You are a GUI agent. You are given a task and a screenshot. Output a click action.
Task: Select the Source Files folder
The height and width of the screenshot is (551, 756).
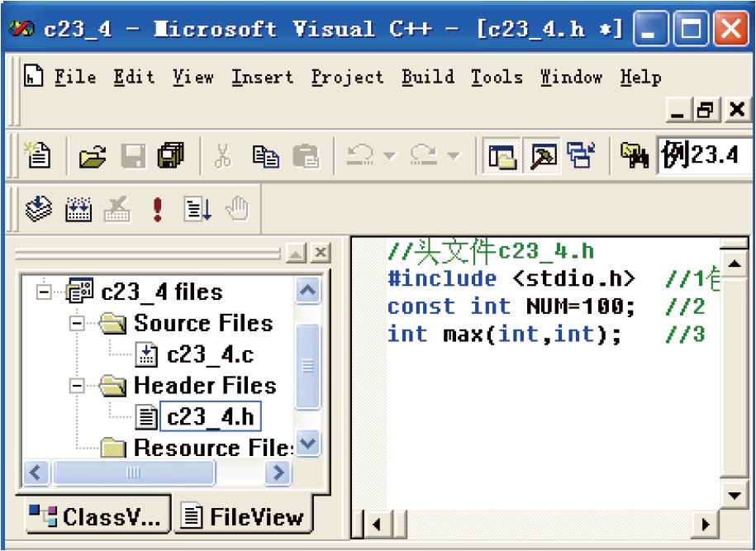point(203,323)
